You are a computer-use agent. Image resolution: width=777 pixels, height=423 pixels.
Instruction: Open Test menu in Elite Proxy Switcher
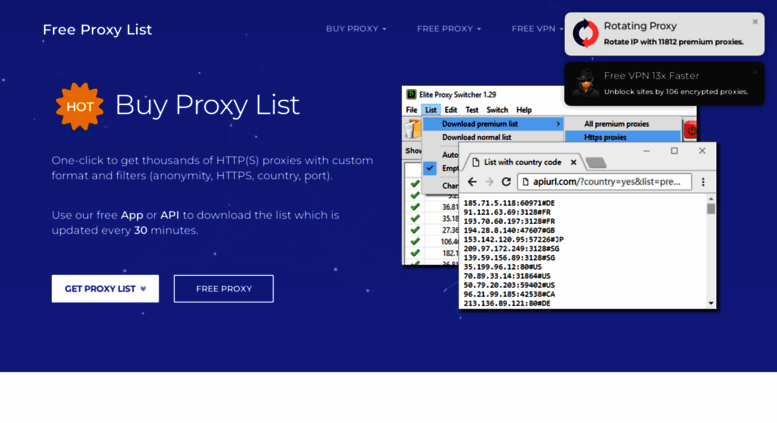[x=472, y=110]
